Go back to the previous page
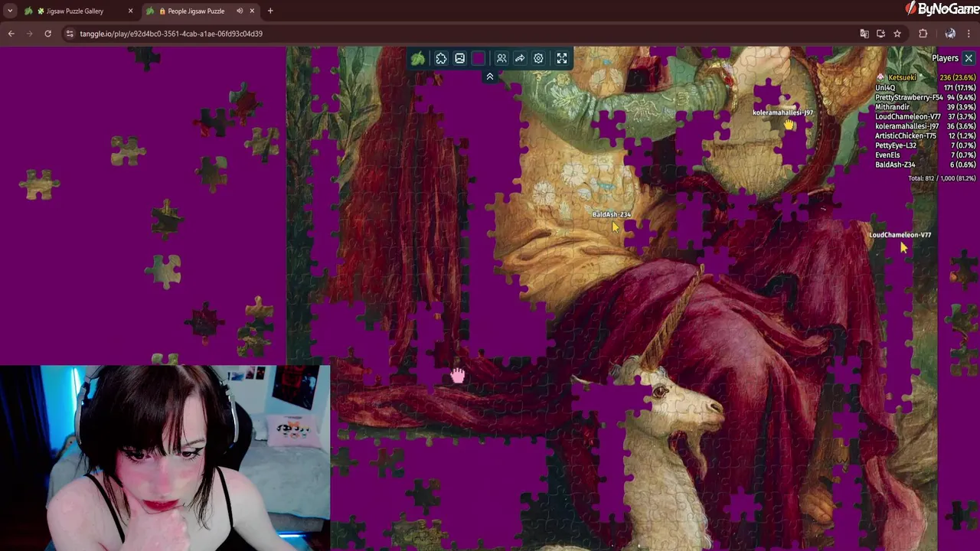This screenshot has height=551, width=980. point(11,34)
